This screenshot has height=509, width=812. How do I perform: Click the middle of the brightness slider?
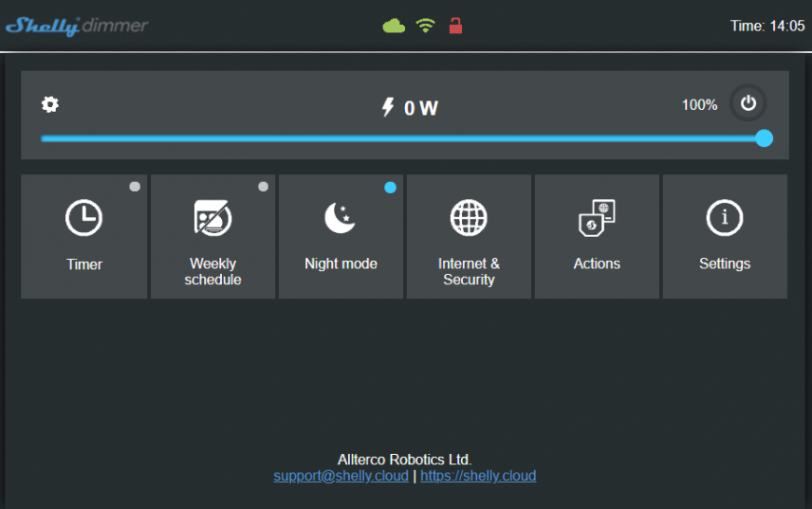(403, 138)
